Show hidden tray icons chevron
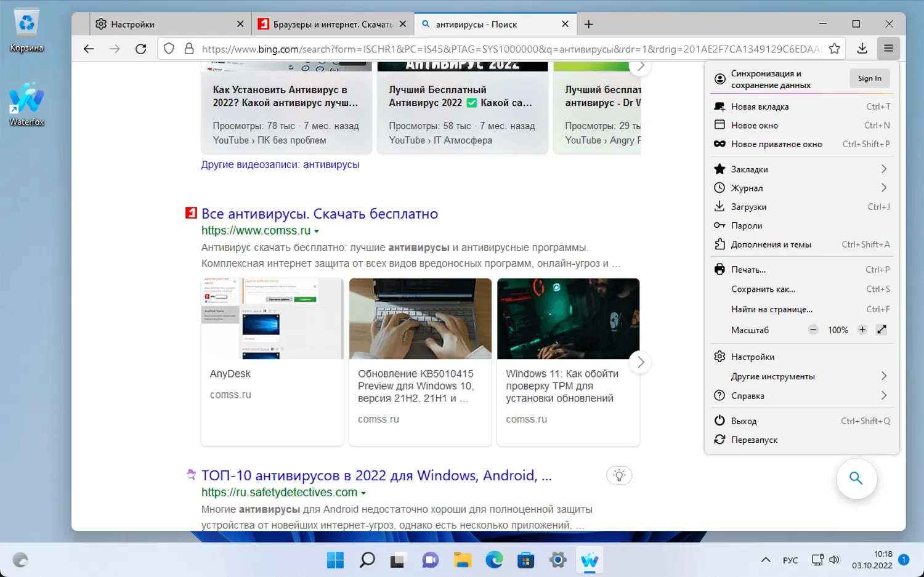The image size is (924, 577). click(766, 560)
